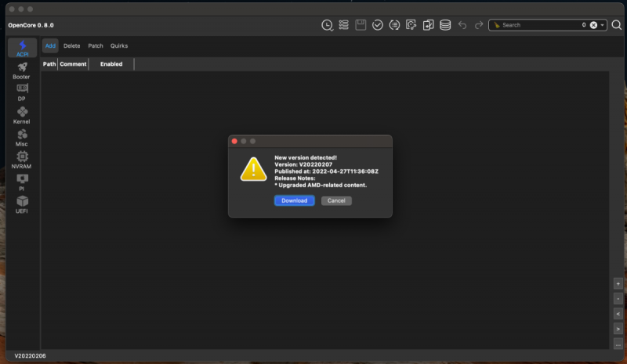Clear the search field with the X button
Viewport: 627px width, 364px height.
point(593,25)
